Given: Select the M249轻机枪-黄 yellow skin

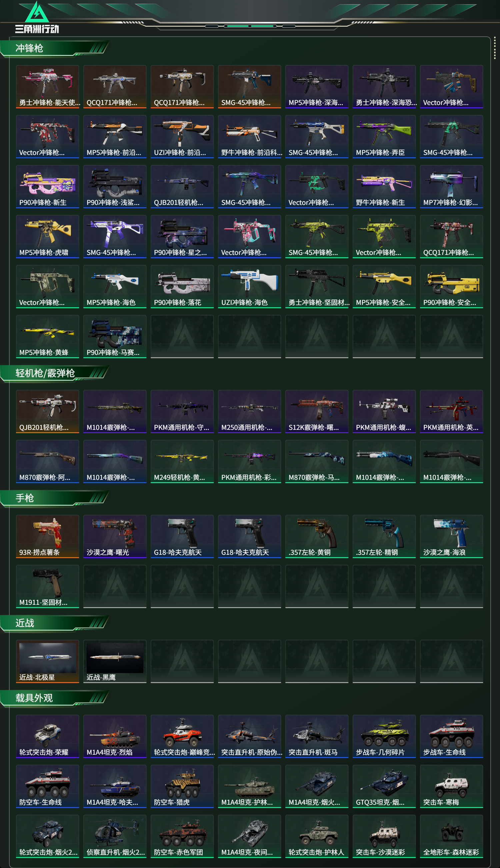Looking at the screenshot, I should [x=182, y=461].
